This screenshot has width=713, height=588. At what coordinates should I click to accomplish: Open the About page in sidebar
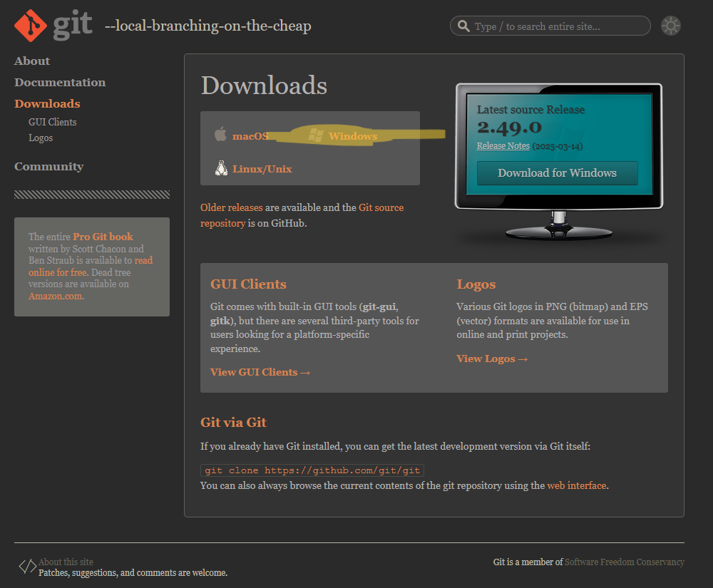click(32, 61)
